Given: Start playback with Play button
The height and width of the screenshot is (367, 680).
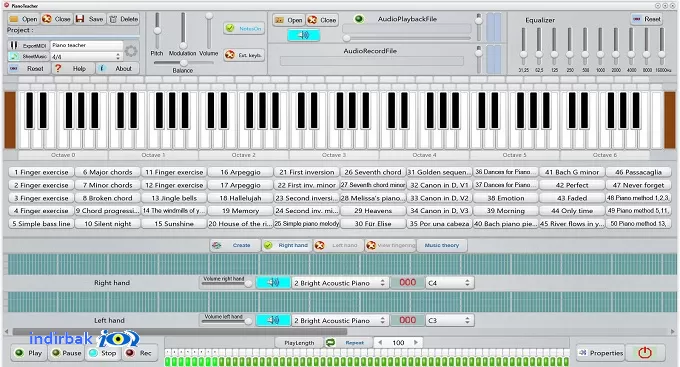Looking at the screenshot, I should point(28,353).
